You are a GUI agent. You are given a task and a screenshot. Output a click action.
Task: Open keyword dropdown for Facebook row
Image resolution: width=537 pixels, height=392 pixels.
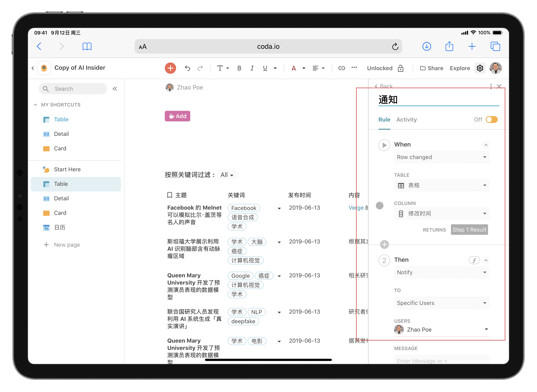(279, 209)
